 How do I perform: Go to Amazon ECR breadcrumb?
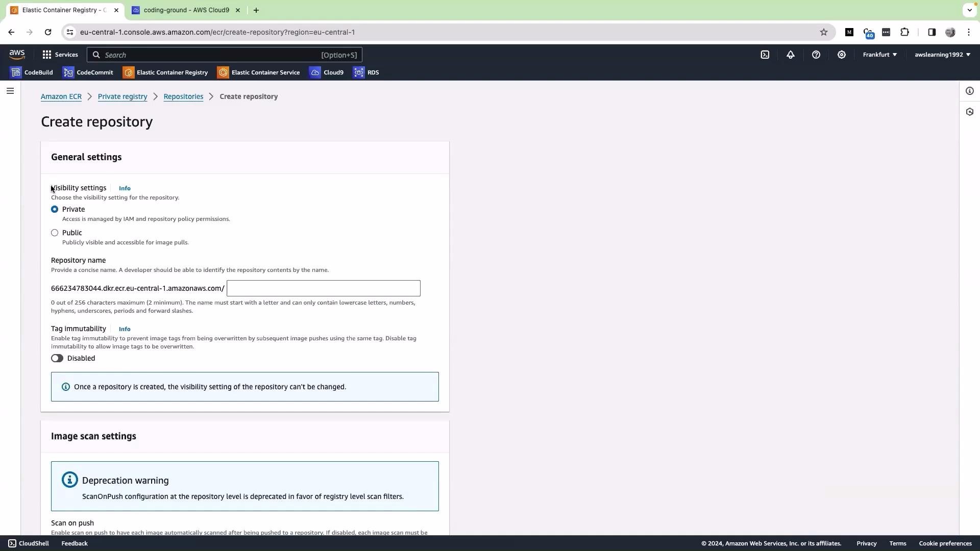click(61, 96)
